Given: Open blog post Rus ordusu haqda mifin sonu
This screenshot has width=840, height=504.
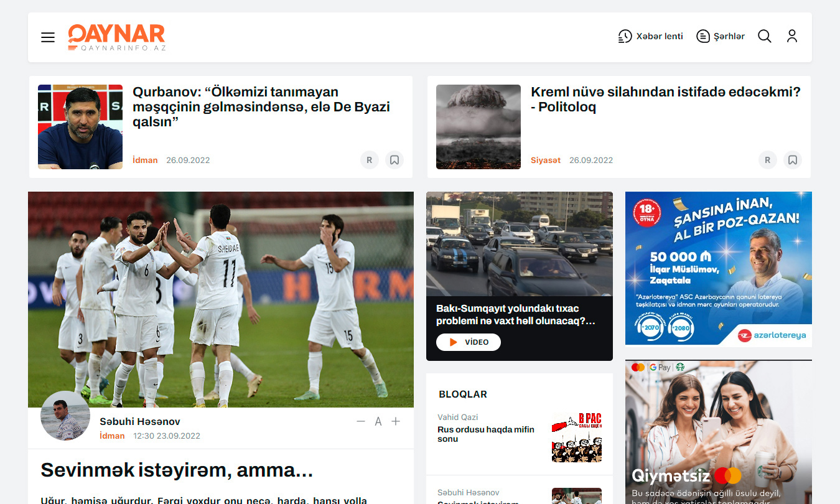Looking at the screenshot, I should 485,434.
